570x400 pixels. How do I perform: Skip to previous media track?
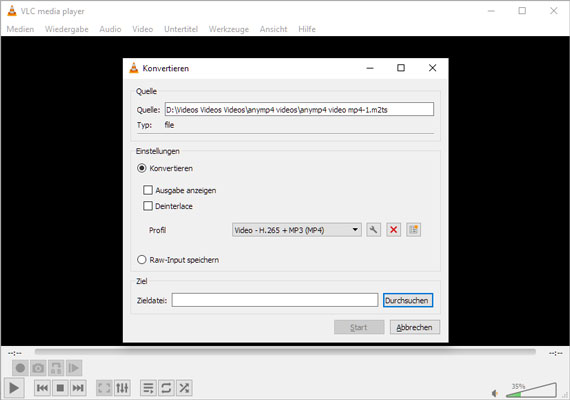(43, 388)
